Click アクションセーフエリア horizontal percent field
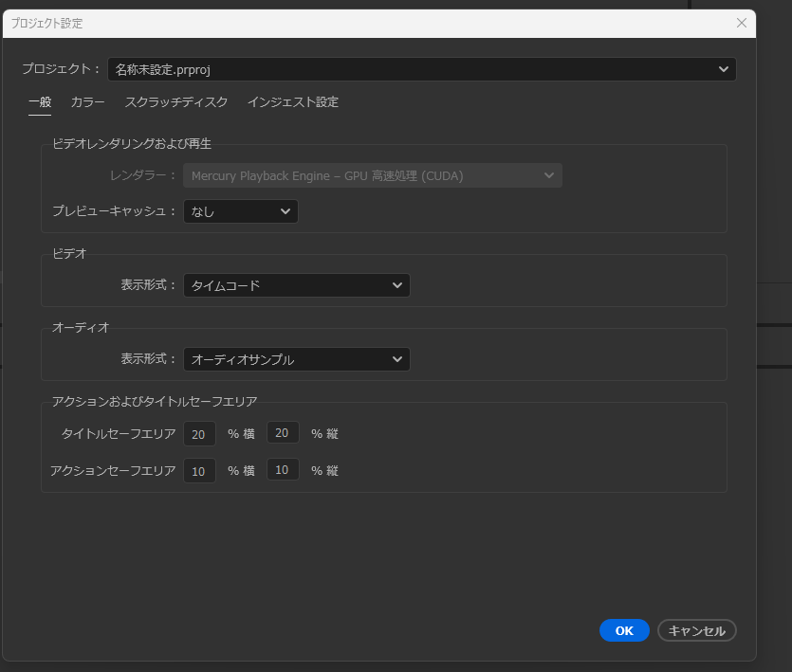 [199, 470]
